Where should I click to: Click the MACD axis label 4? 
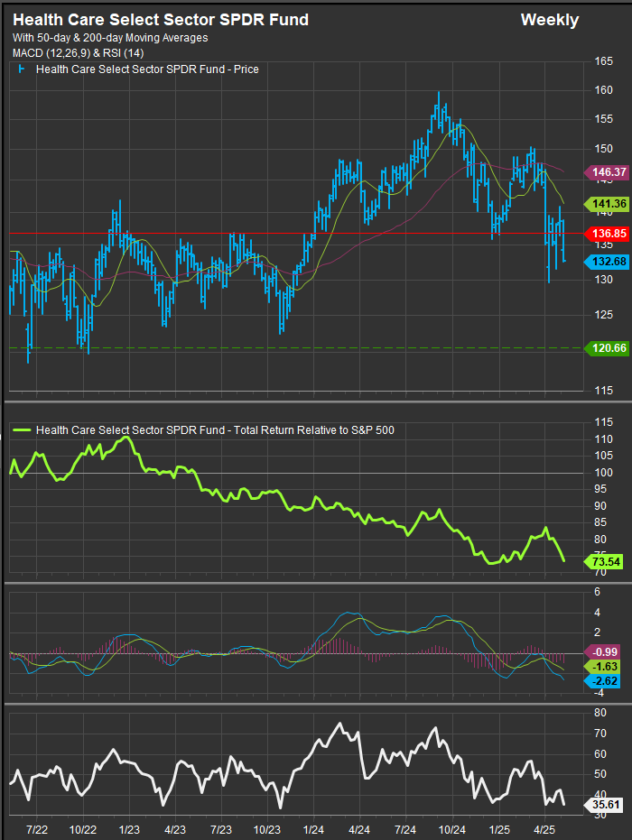tap(598, 613)
